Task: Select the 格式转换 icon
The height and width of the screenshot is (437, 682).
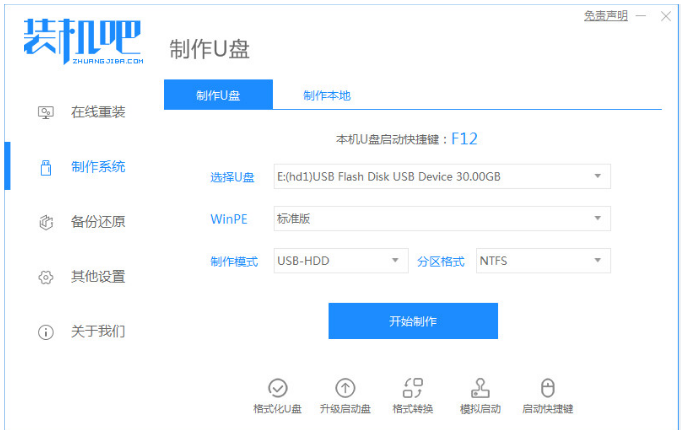Action: 414,389
